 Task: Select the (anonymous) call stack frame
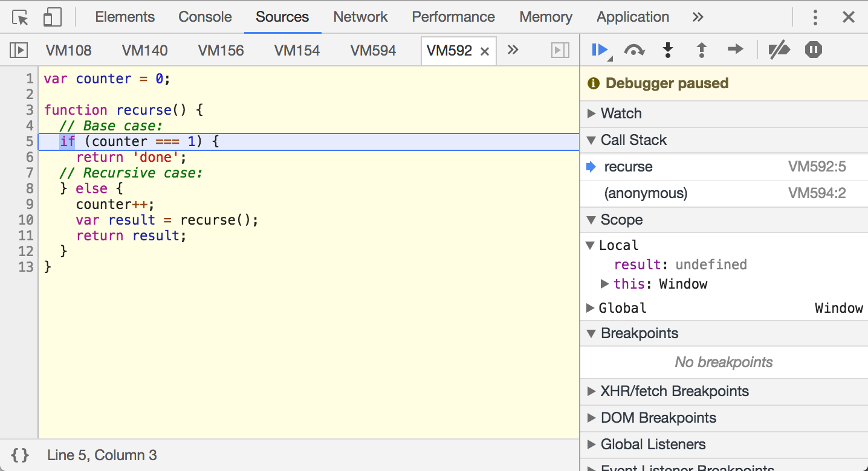(x=724, y=194)
